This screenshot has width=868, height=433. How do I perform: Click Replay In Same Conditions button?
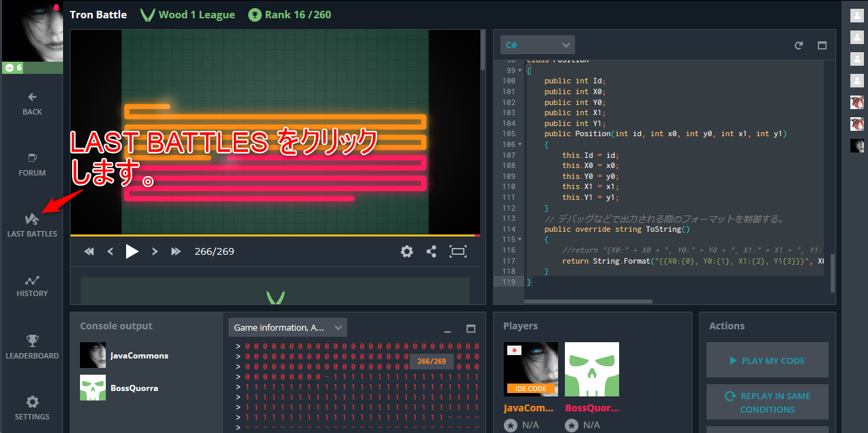(x=767, y=403)
